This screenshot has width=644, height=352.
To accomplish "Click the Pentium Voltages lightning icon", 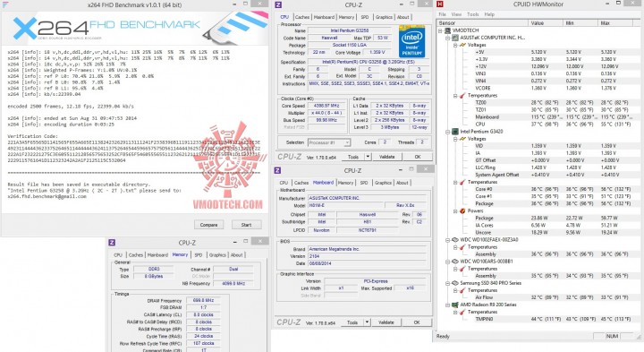I will [x=462, y=139].
